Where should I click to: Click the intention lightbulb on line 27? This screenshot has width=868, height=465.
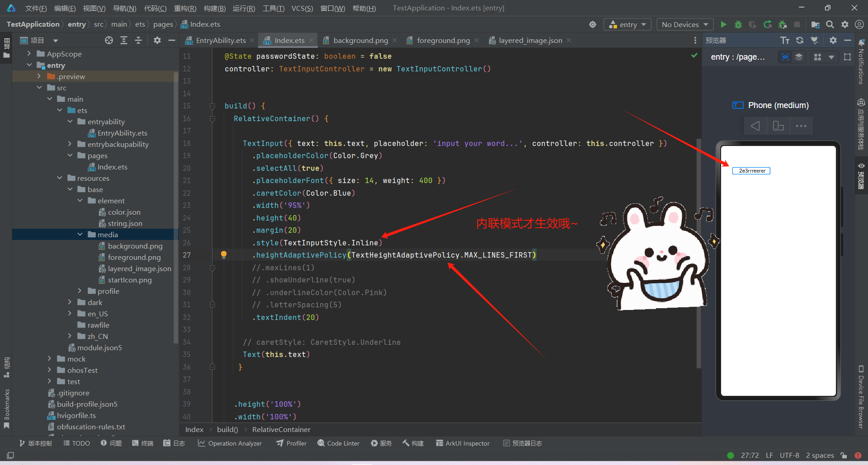(223, 255)
